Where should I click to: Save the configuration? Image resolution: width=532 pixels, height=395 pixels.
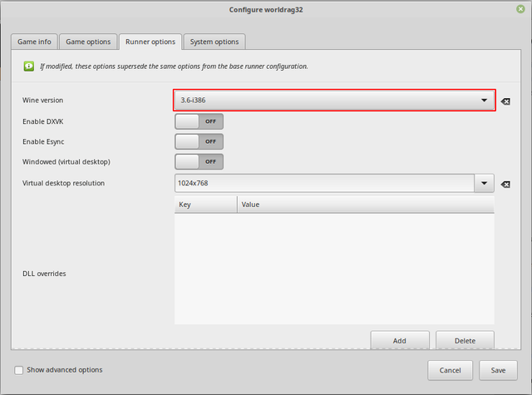click(x=498, y=370)
